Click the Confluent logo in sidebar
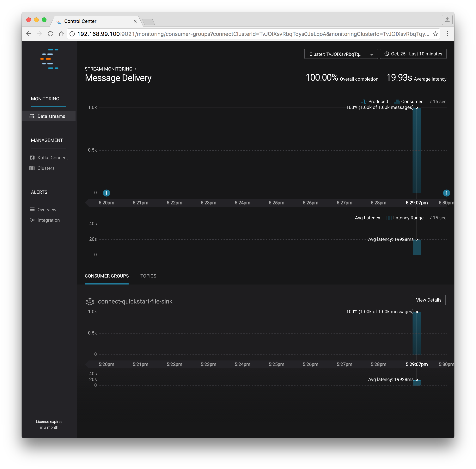 tap(49, 59)
